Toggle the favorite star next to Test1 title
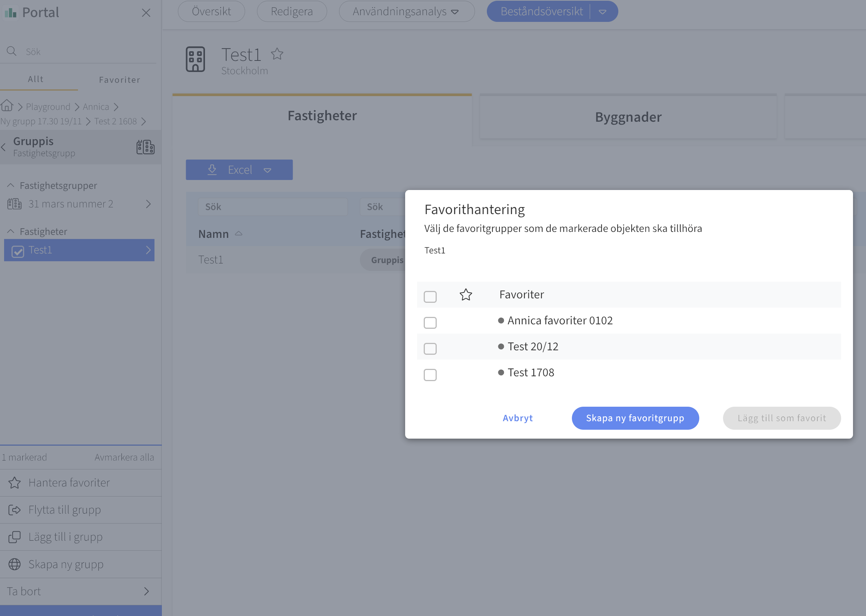This screenshot has width=866, height=616. tap(277, 54)
